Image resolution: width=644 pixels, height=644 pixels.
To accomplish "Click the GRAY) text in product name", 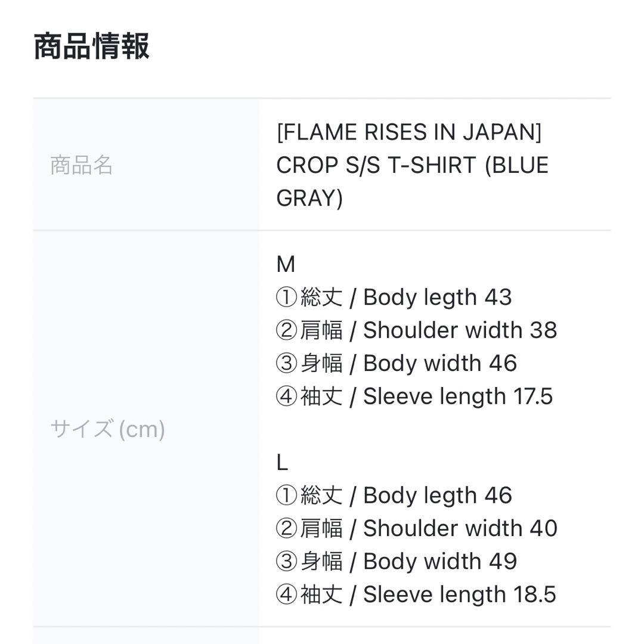I will pyautogui.click(x=309, y=198).
